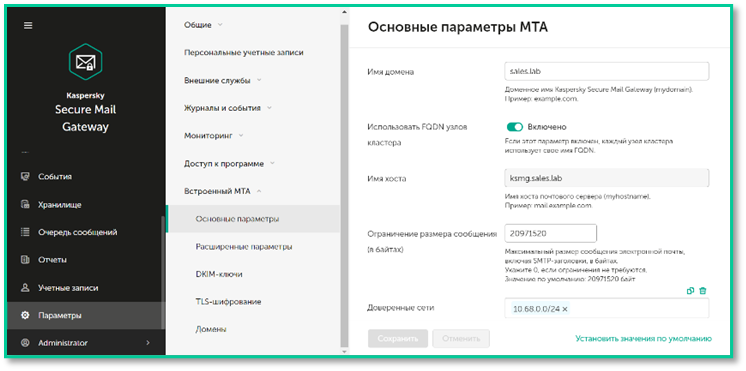Image resolution: width=746 pixels, height=371 pixels.
Task: Click the message size limit field 20971520
Action: pyautogui.click(x=550, y=233)
